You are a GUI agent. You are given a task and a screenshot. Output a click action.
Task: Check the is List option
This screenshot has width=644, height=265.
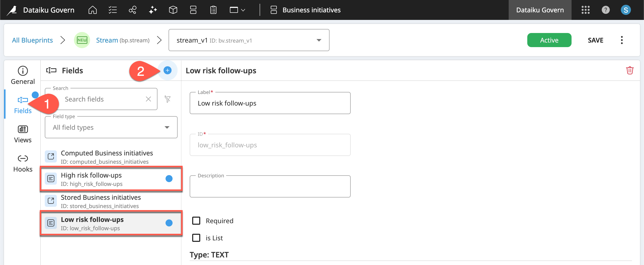[196, 238]
